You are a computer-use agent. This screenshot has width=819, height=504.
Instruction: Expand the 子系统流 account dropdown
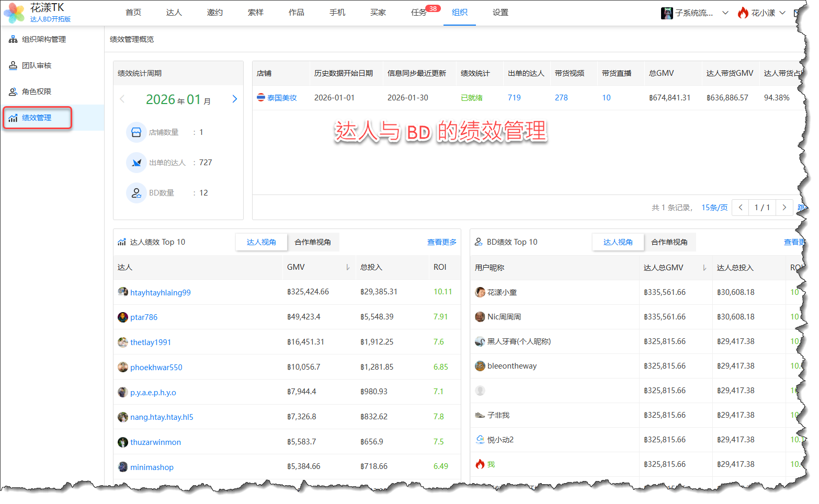point(725,13)
